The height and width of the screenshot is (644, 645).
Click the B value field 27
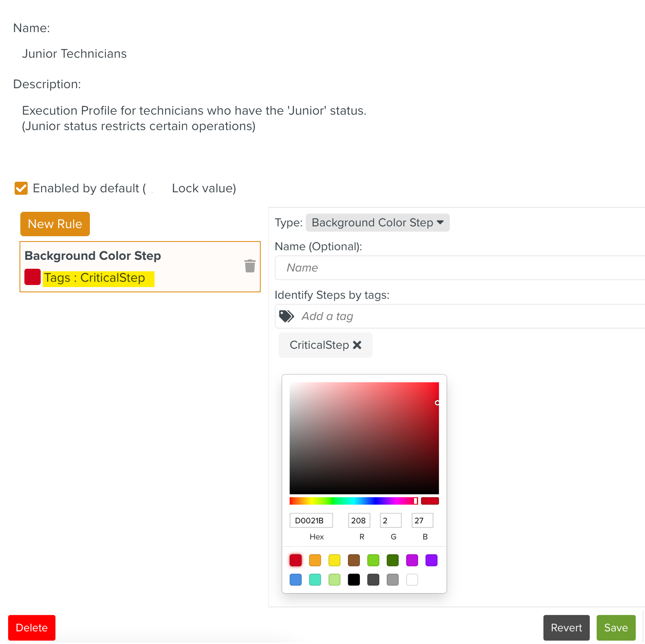pos(422,520)
